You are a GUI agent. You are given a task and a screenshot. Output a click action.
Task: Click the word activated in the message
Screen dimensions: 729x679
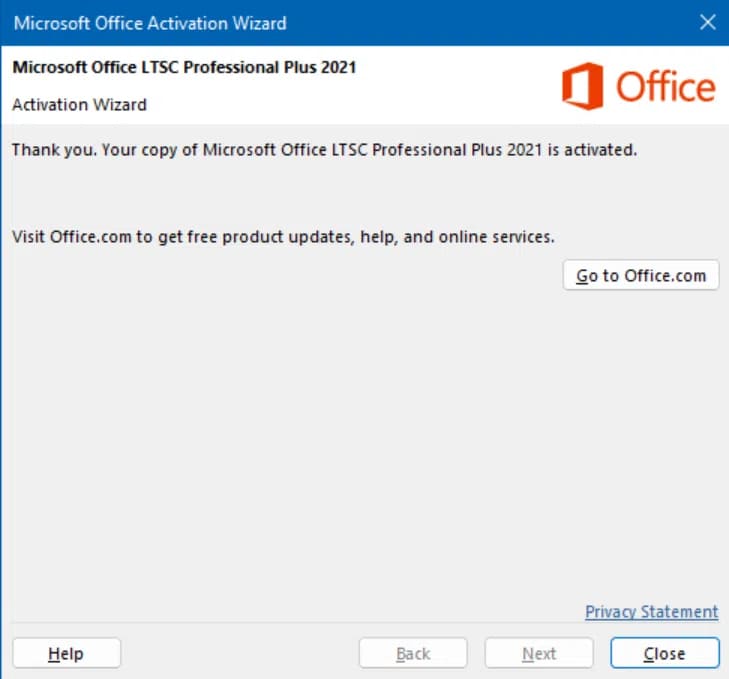coord(598,151)
